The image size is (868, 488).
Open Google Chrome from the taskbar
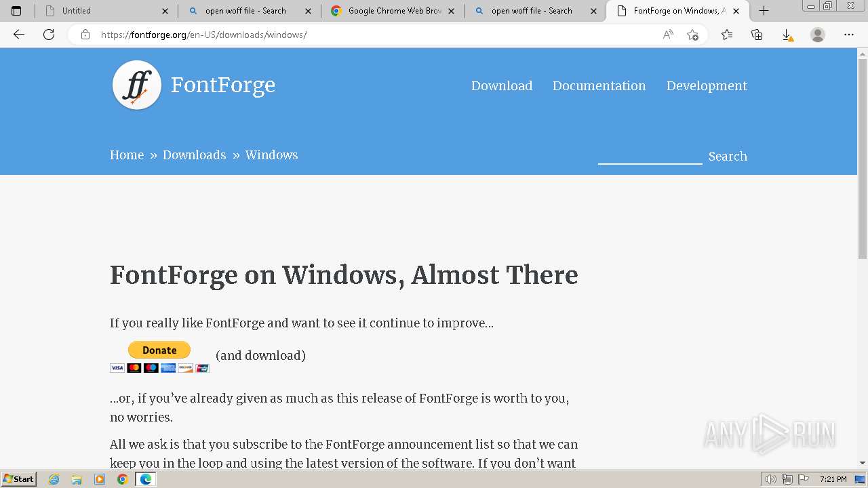(x=122, y=479)
